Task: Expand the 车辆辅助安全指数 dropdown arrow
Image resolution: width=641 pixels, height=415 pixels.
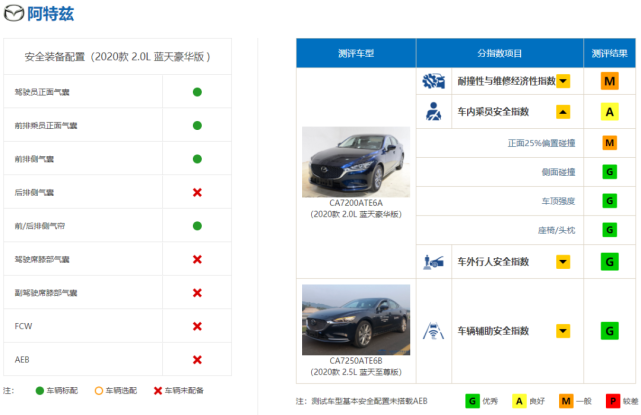Action: click(563, 331)
